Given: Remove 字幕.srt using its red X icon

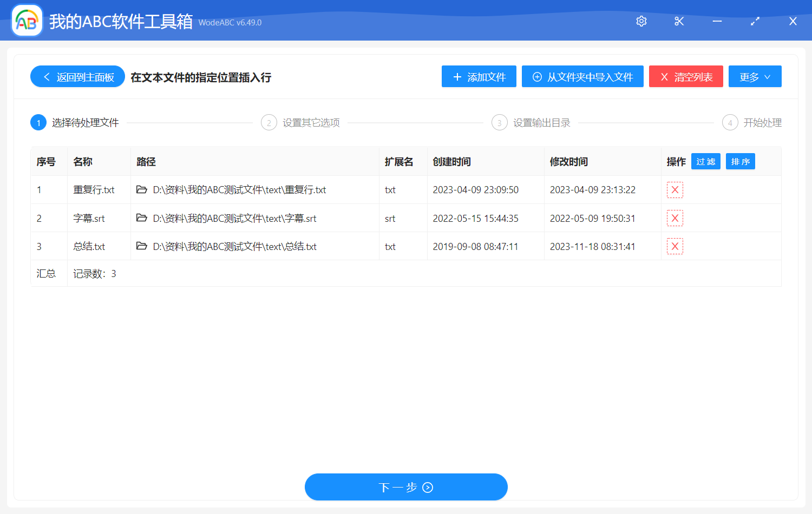Looking at the screenshot, I should [x=675, y=218].
